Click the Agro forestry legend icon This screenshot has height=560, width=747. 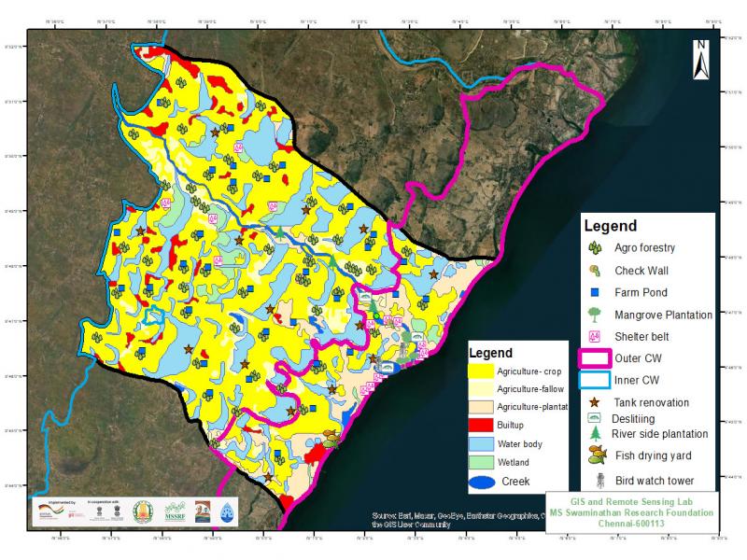pos(594,248)
